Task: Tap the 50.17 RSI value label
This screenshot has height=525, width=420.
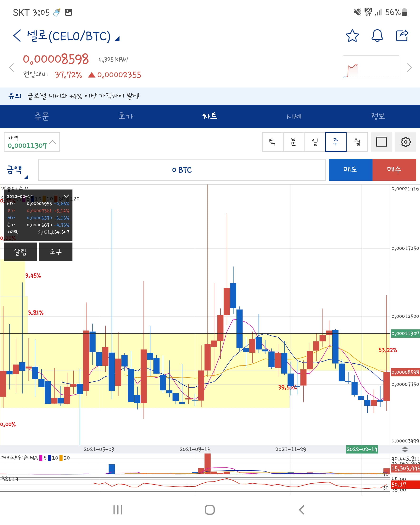Action: [x=406, y=485]
